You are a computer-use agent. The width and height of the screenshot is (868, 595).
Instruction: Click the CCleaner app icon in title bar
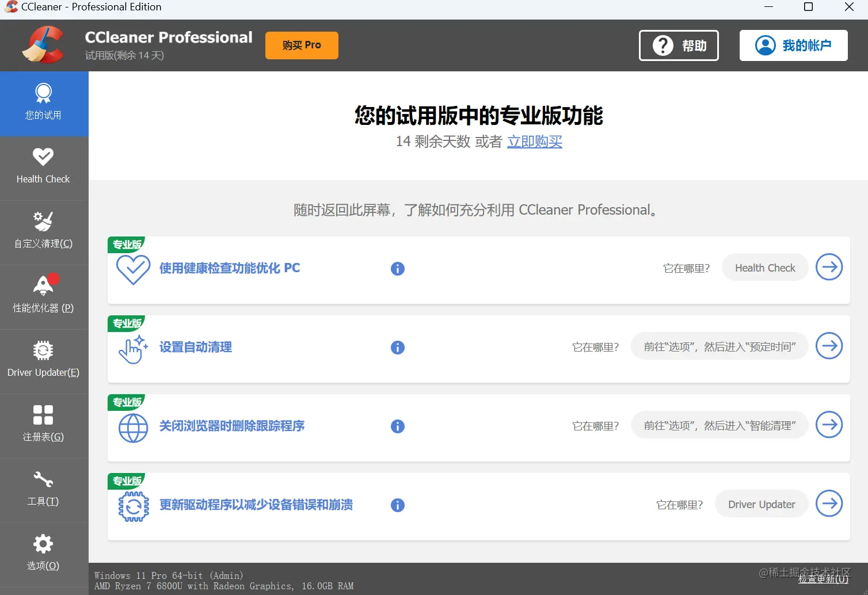[x=11, y=7]
